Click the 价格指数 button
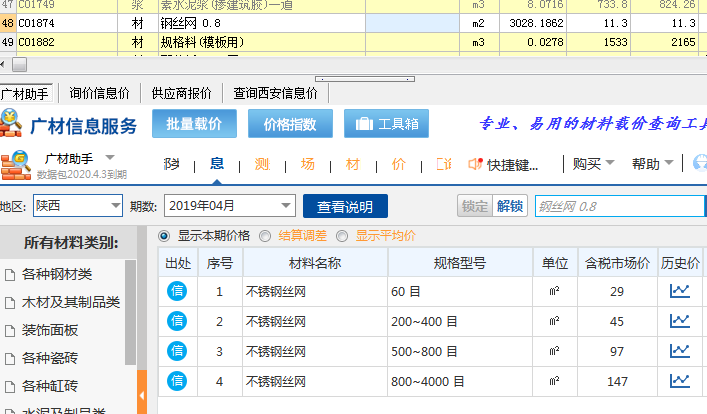Viewport: 707px width, 414px height. pos(290,124)
